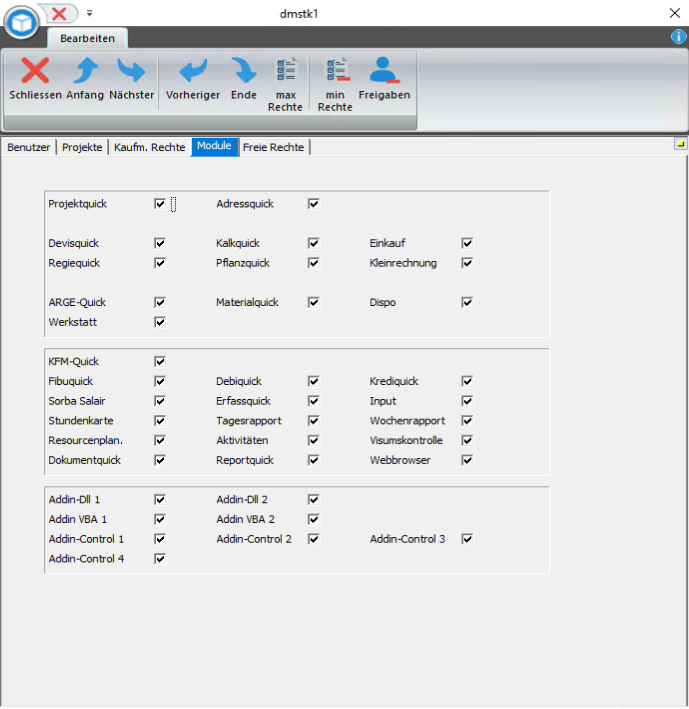The width and height of the screenshot is (689, 709).
Task: Toggle the Kleinrechnung checkbox
Action: tap(467, 263)
